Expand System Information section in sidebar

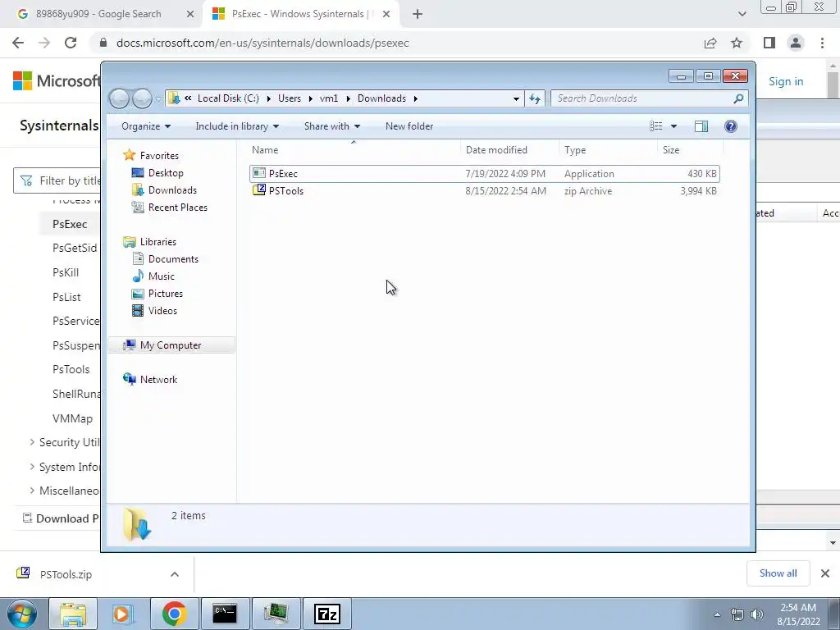pos(32,467)
